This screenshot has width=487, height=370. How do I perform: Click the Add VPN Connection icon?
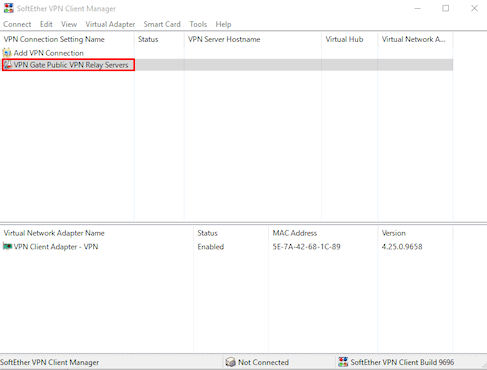tap(7, 53)
